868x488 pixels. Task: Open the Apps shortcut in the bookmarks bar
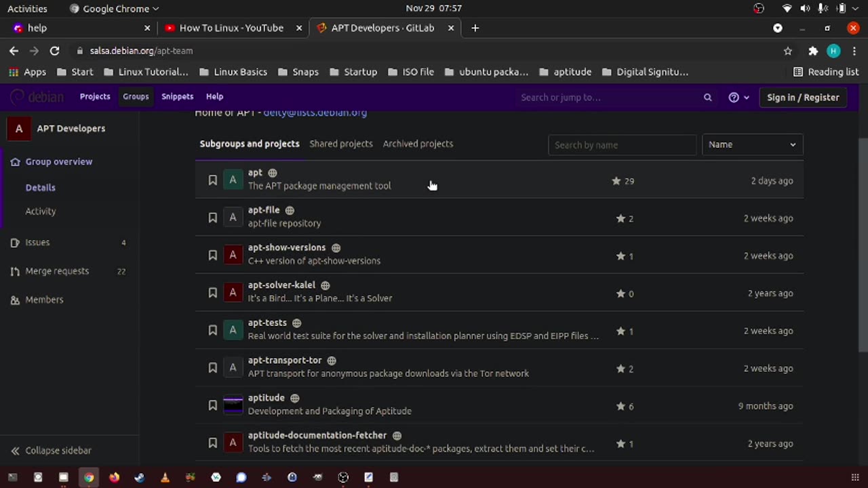pyautogui.click(x=27, y=72)
